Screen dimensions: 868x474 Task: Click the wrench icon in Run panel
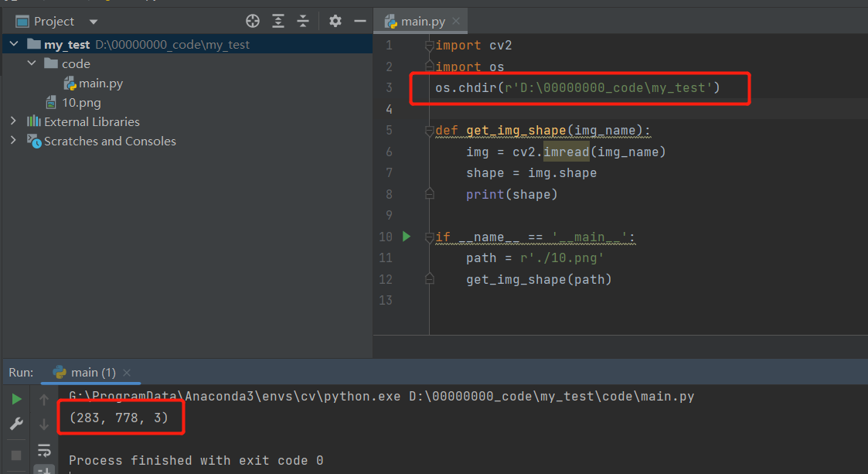tap(16, 424)
